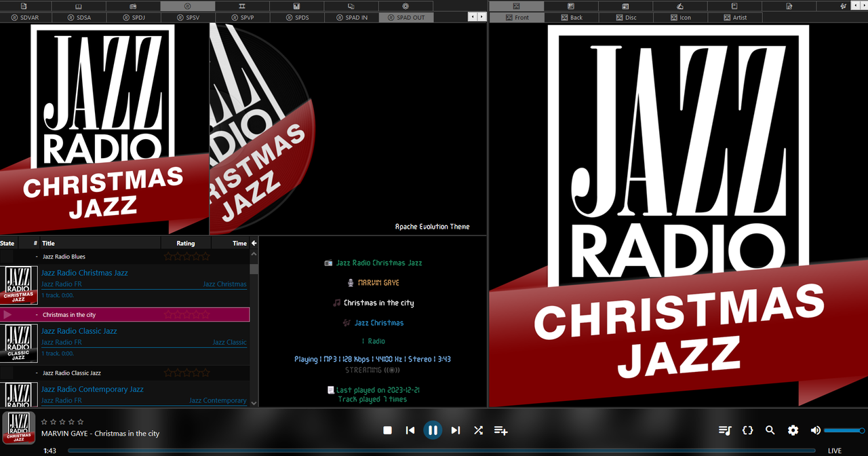Viewport: 868px width, 456px height.
Task: Select the Icon artwork tab
Action: pyautogui.click(x=680, y=17)
